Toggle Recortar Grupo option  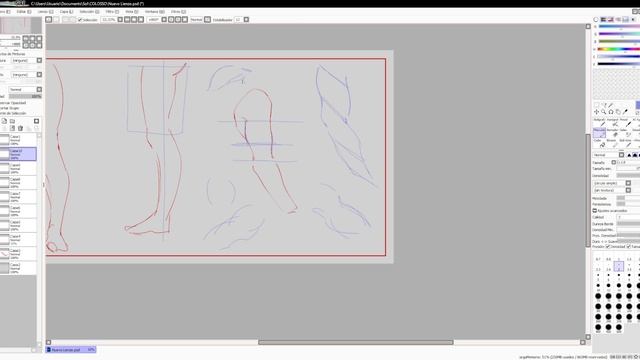[x=10, y=108]
